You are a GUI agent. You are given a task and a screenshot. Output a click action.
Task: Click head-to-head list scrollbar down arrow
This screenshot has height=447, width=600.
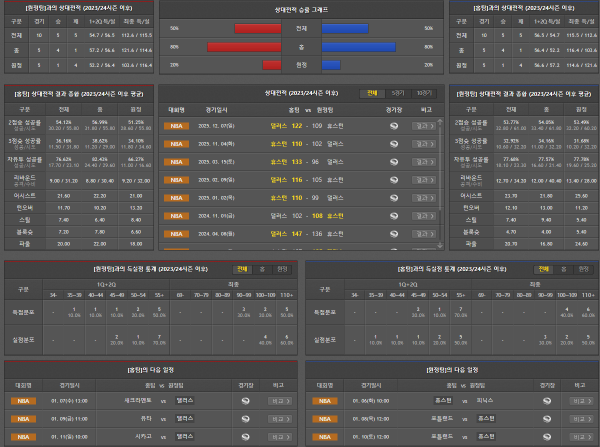click(440, 246)
